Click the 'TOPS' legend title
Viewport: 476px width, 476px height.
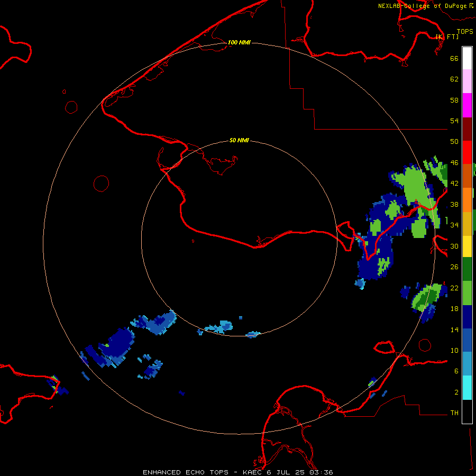coord(465,31)
